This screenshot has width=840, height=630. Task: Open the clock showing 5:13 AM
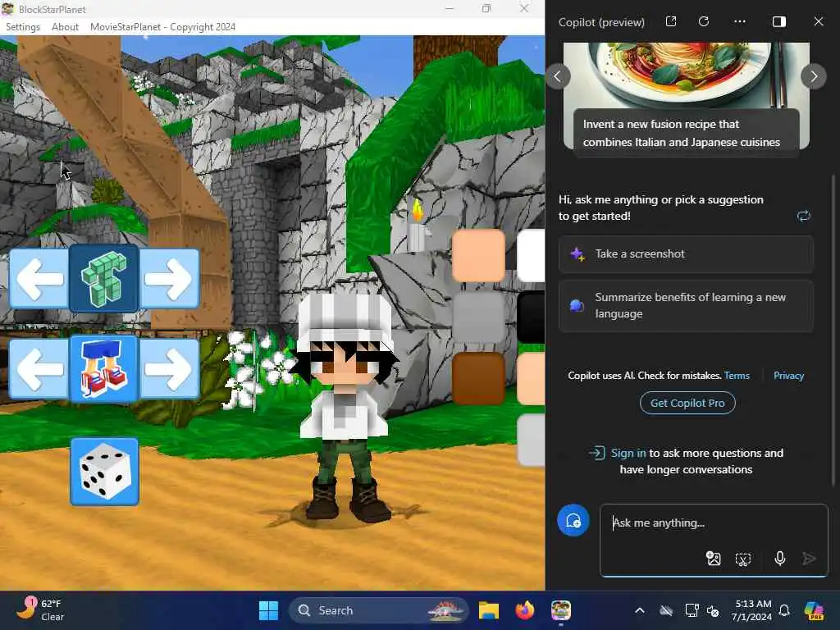pos(752,610)
